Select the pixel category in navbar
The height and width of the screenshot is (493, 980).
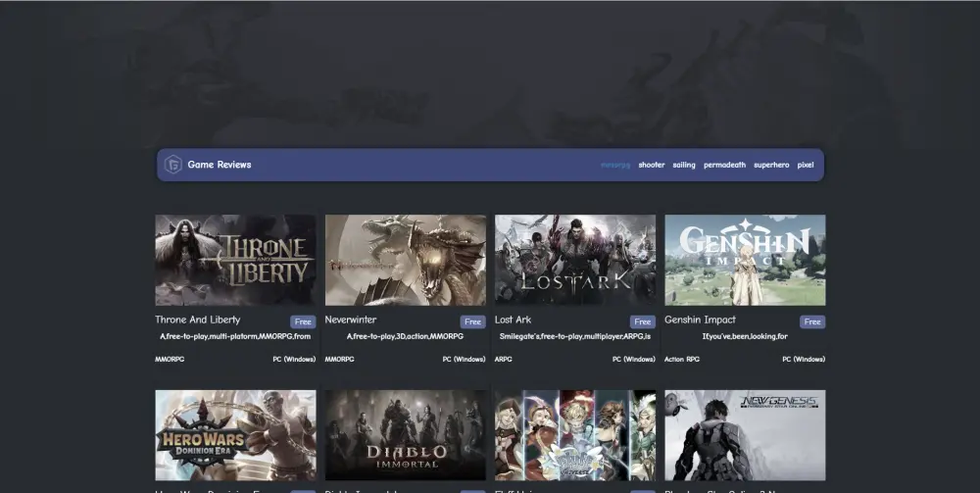pos(805,165)
